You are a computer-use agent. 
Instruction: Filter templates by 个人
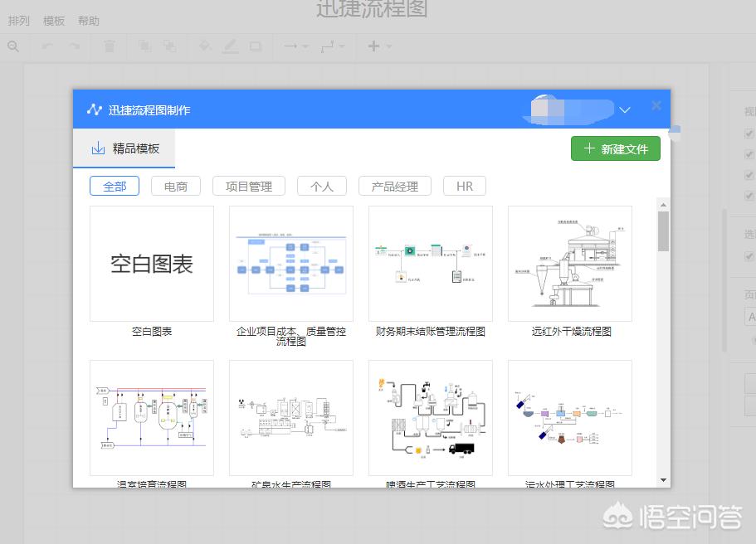click(x=322, y=186)
